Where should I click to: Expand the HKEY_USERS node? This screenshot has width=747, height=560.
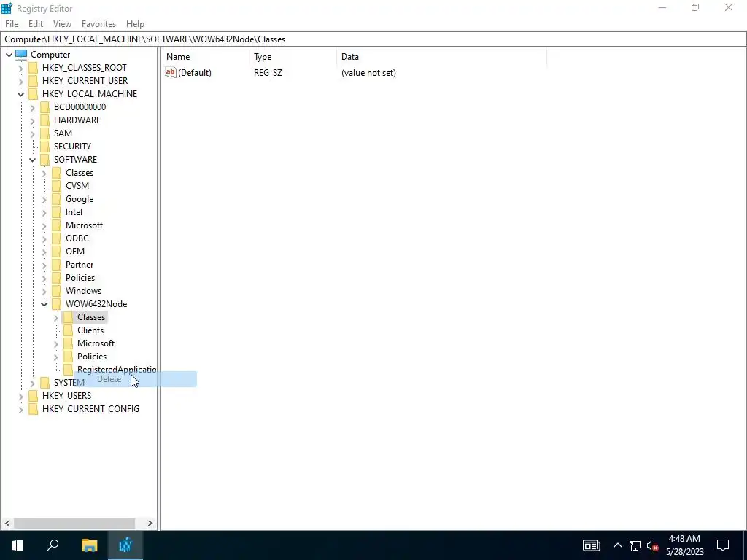20,396
